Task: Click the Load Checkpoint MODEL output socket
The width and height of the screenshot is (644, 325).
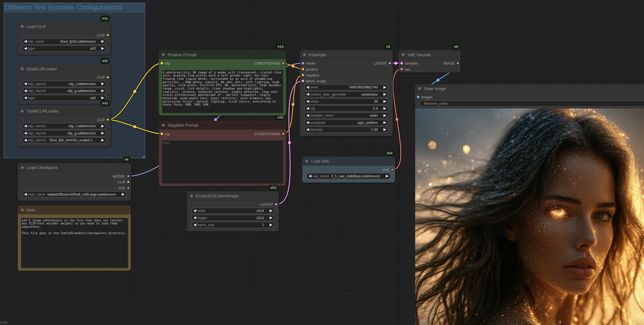Action: tap(128, 176)
